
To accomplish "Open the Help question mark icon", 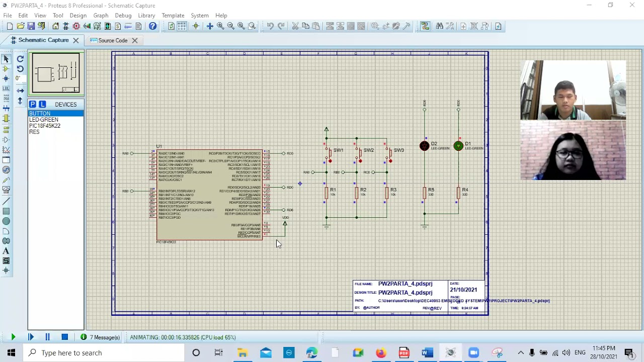I will (x=152, y=26).
